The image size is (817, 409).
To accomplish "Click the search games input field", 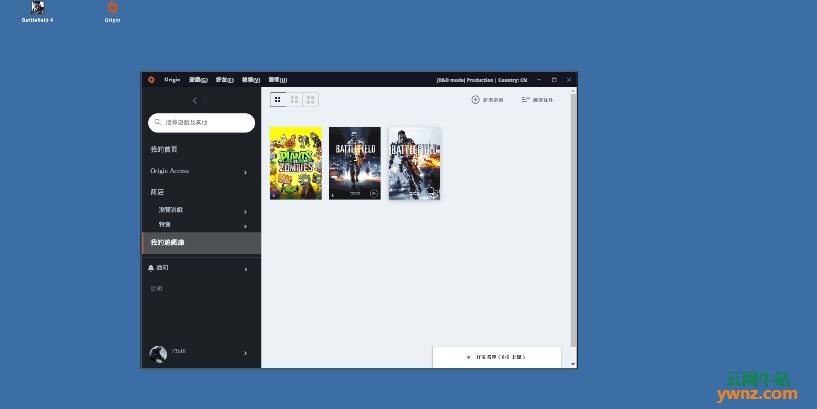I will point(202,122).
